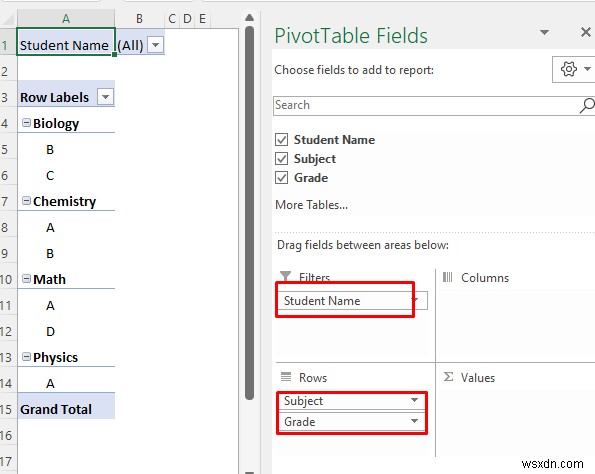
Task: Select column A header
Action: (x=66, y=18)
